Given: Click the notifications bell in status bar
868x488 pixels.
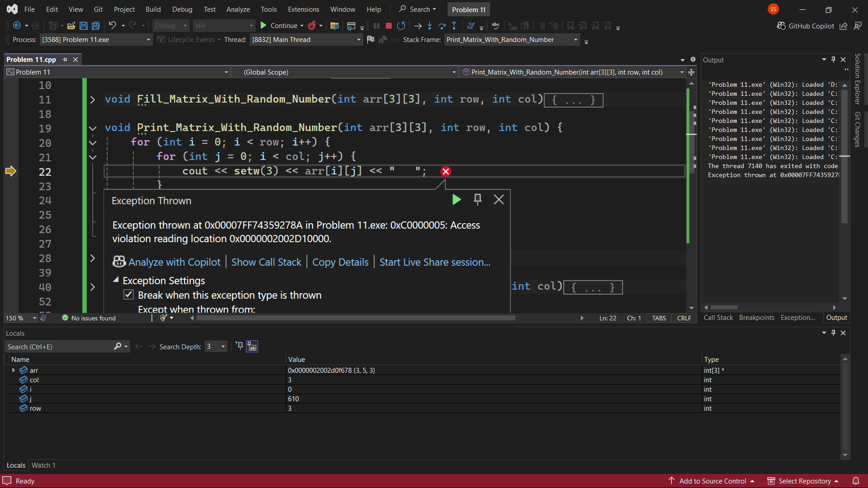Looking at the screenshot, I should click(x=856, y=481).
